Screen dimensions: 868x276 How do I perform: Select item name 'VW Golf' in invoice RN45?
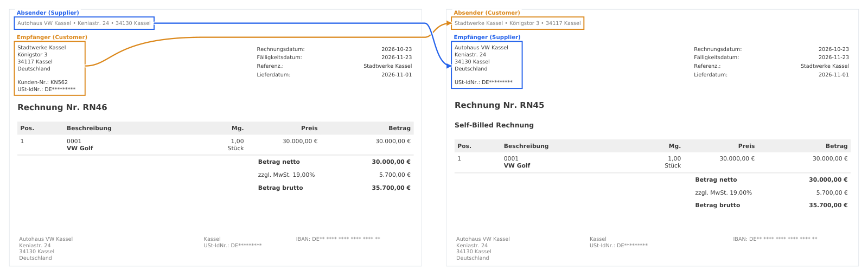pyautogui.click(x=517, y=166)
